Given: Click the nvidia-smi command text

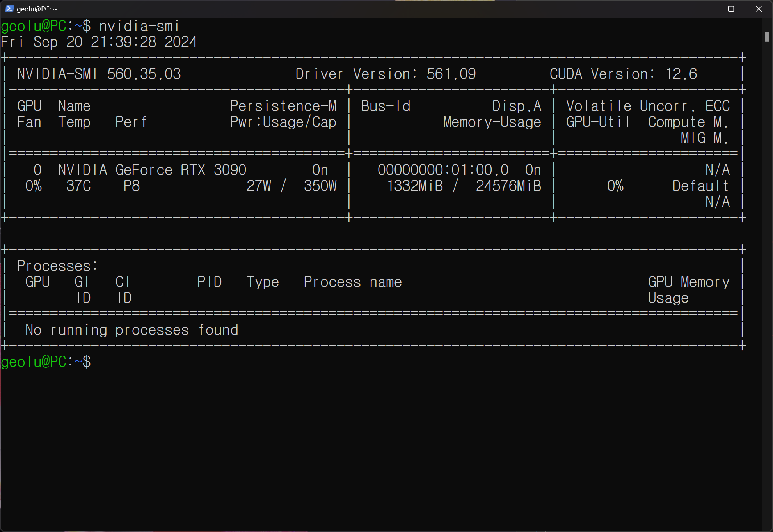Looking at the screenshot, I should [x=139, y=26].
